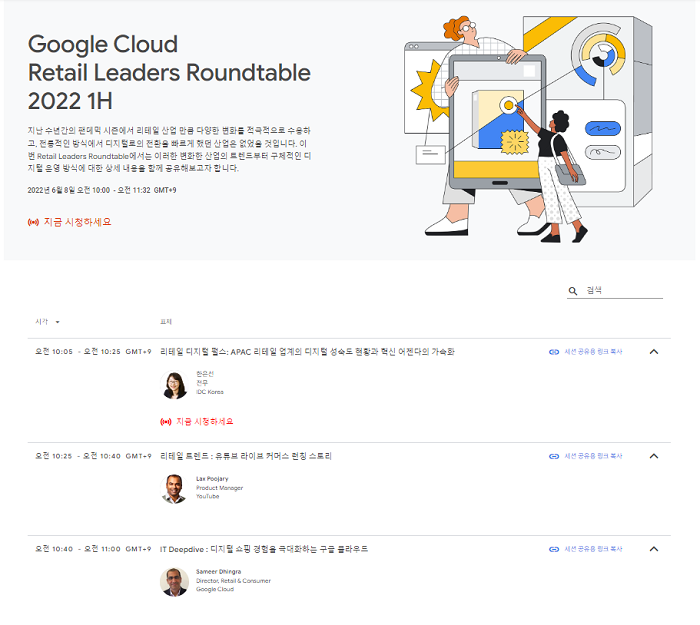Click the speaker name 'Sameer Dhingra'
This screenshot has height=625, width=700.
pos(218,571)
